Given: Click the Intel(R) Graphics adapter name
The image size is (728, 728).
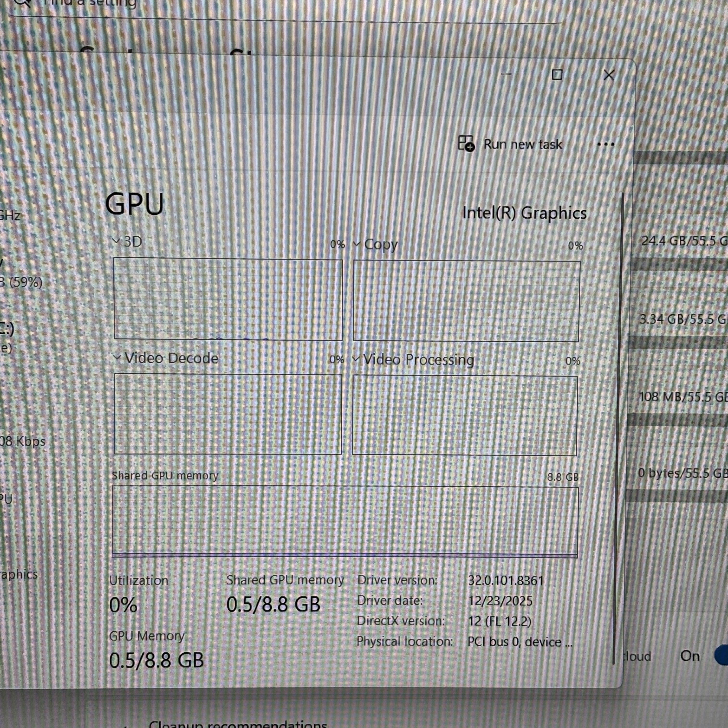Looking at the screenshot, I should (525, 213).
